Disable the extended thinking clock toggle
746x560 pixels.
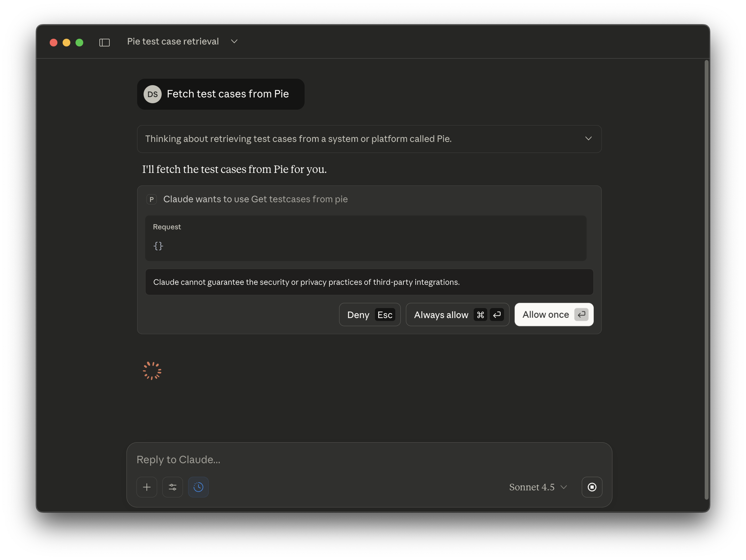coord(198,487)
